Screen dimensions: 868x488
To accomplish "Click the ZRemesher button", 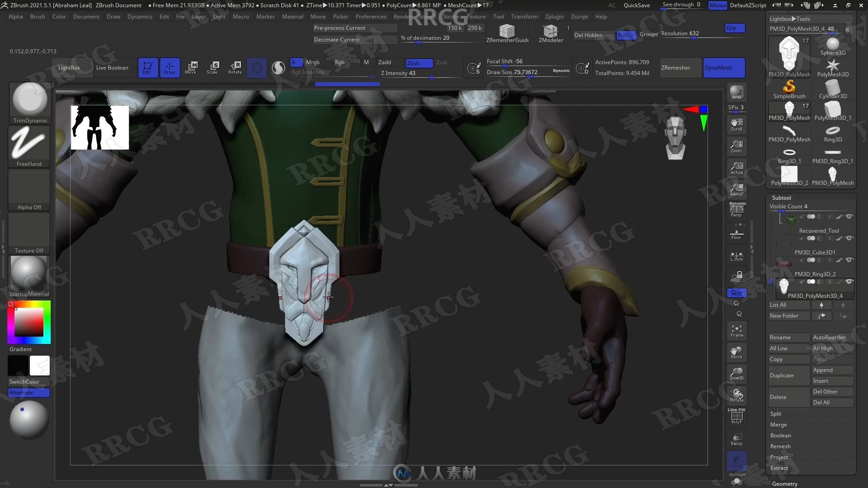I will point(680,68).
